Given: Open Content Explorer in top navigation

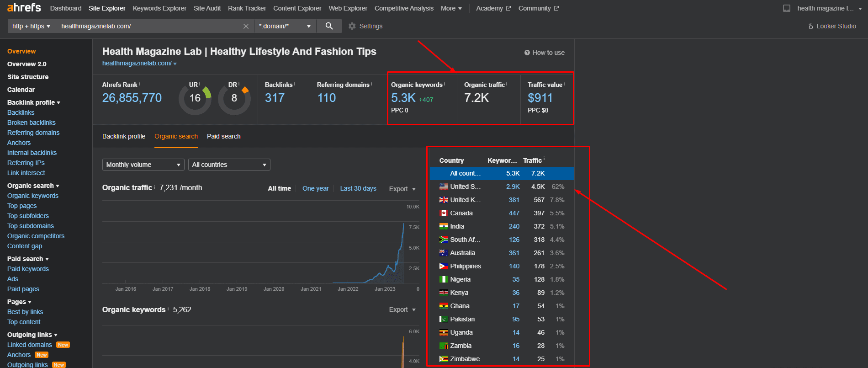Looking at the screenshot, I should click(297, 8).
